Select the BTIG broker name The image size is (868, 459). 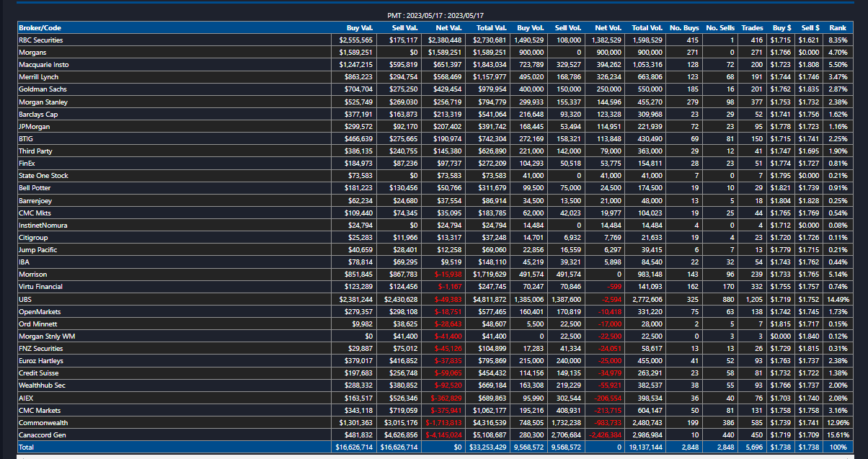(25, 139)
